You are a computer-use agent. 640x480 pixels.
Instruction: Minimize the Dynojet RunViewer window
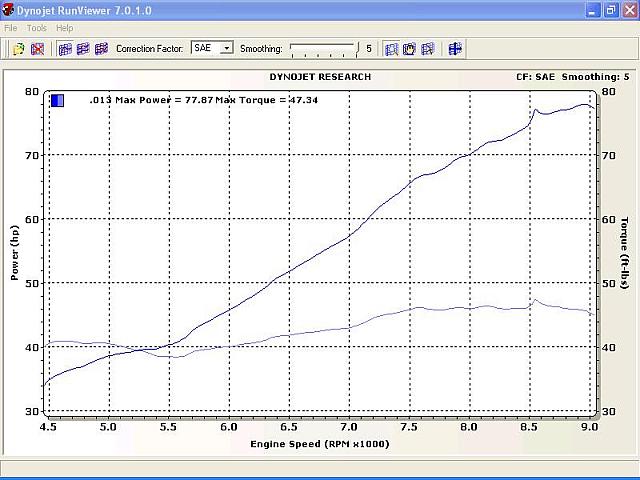click(593, 10)
